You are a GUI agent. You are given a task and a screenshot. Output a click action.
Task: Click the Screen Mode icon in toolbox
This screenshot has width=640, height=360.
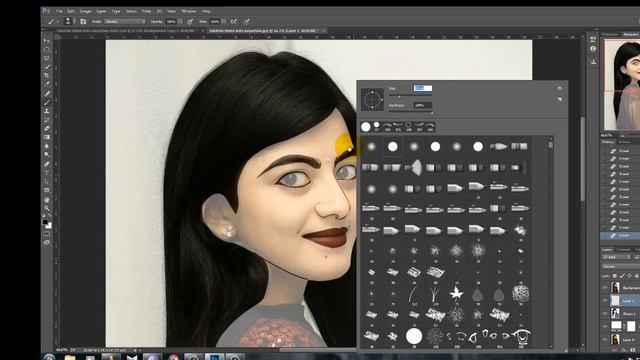(47, 242)
